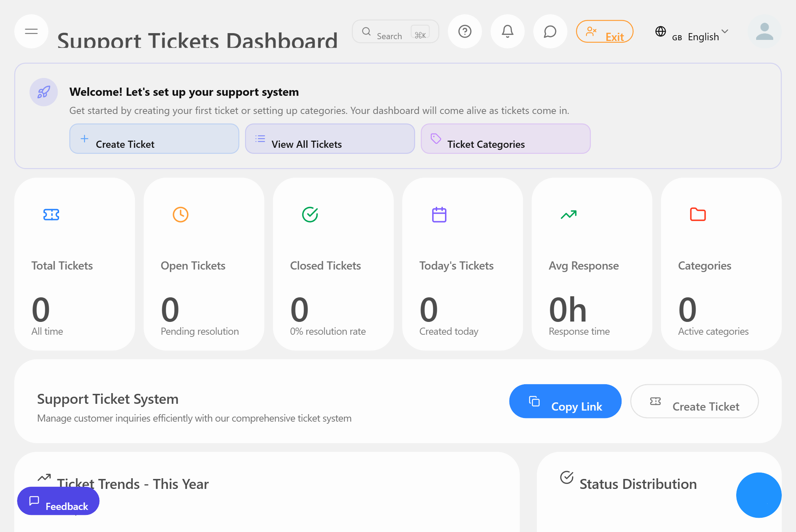796x532 pixels.
Task: Click the clock icon on Open Tickets card
Action: tap(180, 214)
